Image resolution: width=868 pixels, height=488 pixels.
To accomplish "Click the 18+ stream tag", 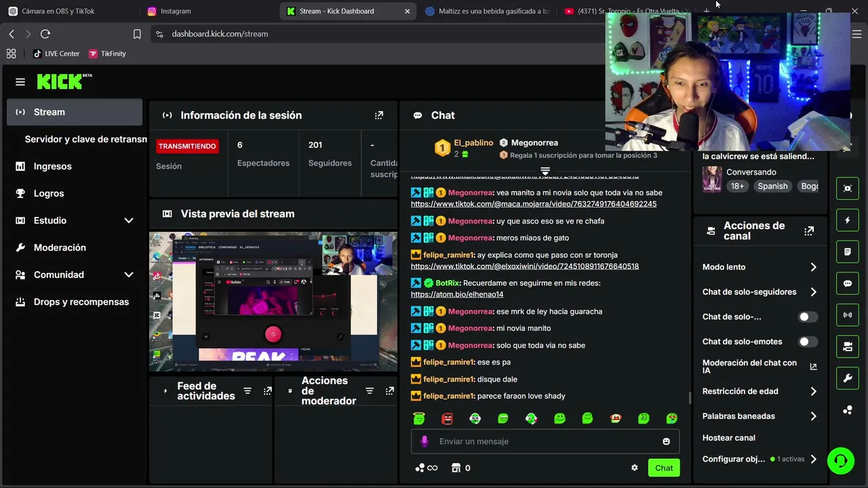I will (737, 186).
